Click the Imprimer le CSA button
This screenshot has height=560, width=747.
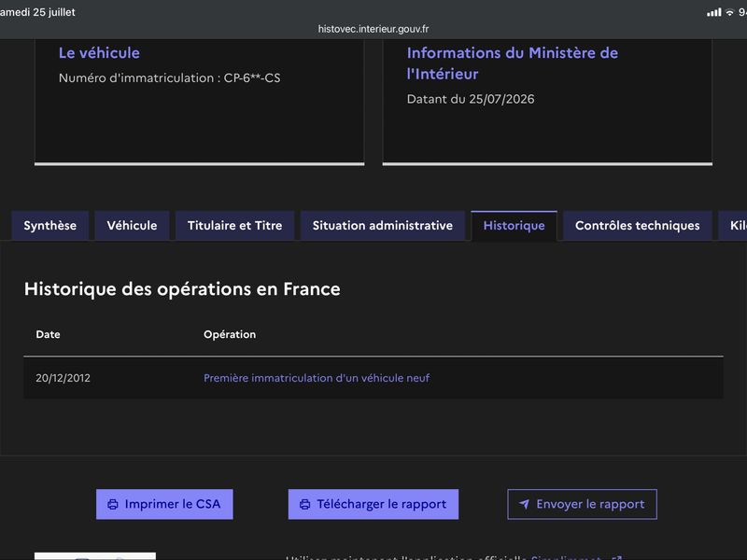pos(164,504)
